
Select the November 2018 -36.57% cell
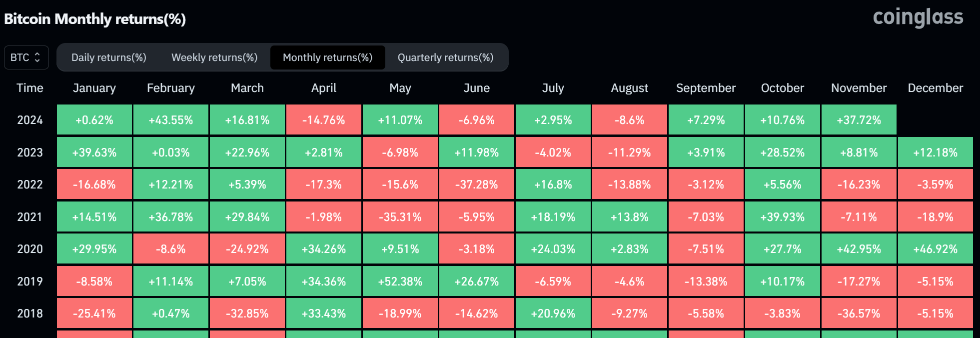(859, 313)
